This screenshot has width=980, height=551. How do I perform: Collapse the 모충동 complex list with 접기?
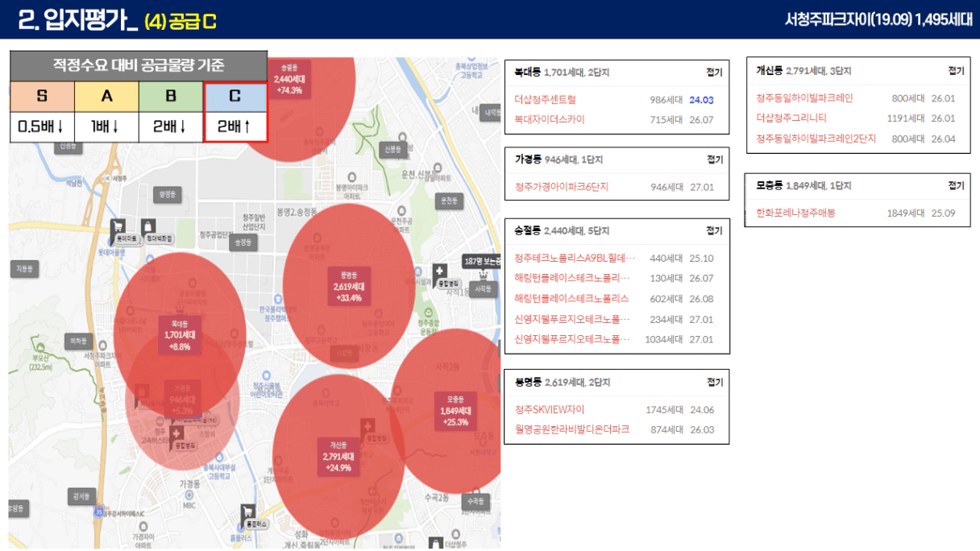point(956,185)
